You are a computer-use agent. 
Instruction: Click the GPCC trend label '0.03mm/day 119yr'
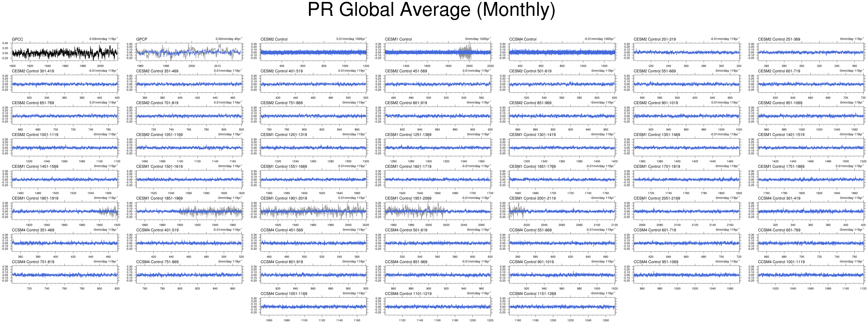103,39
